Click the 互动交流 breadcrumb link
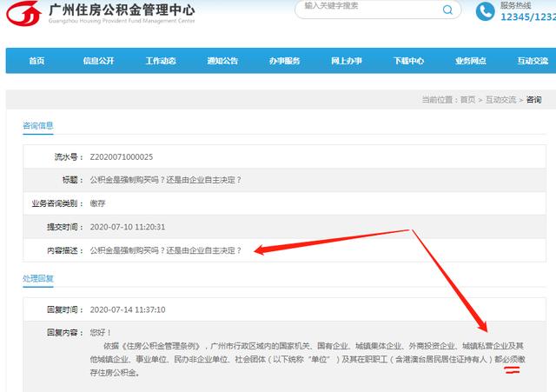Screen dimensions: 556x392 pyautogui.click(x=502, y=100)
